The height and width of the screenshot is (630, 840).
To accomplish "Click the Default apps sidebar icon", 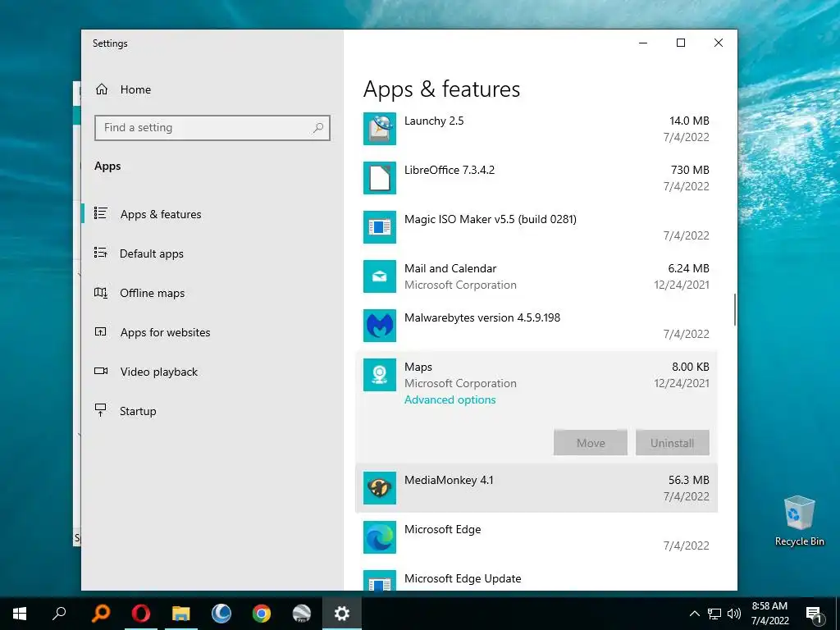I will [101, 253].
